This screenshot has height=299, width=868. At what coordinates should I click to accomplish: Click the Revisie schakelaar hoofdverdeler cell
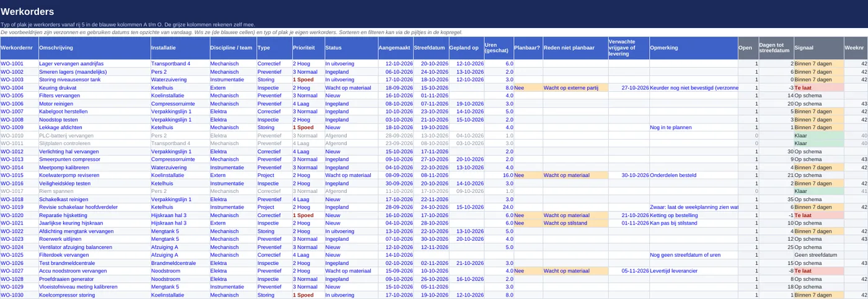[94, 207]
